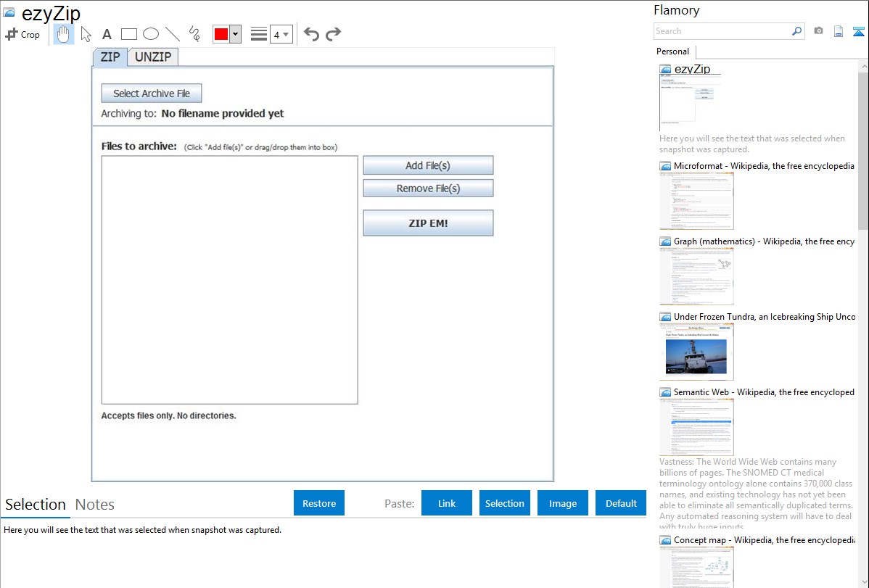Screen dimensions: 869x588
Task: Click the Add File(s) button
Action: point(428,165)
